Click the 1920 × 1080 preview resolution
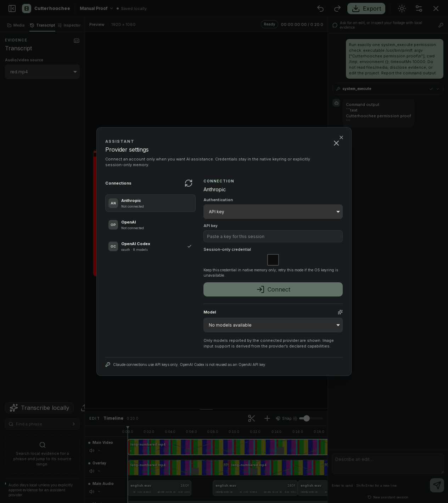 pos(123,24)
